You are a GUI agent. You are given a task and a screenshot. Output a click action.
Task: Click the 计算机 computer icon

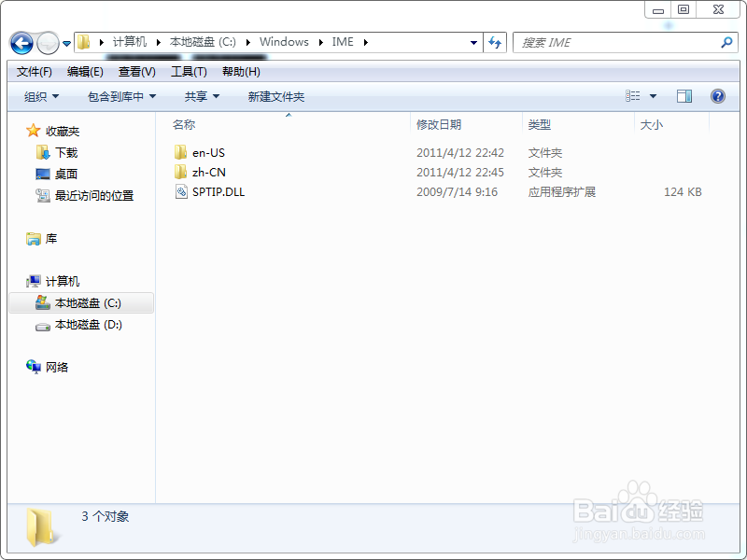(x=34, y=281)
